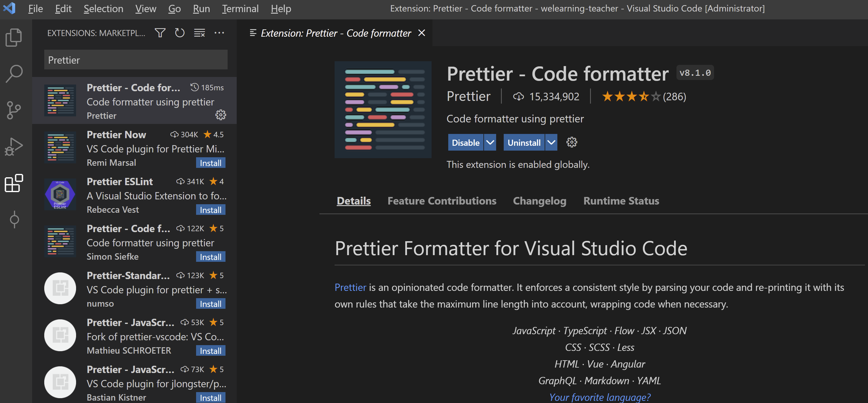Refresh the extensions list
868x403 pixels.
[180, 33]
